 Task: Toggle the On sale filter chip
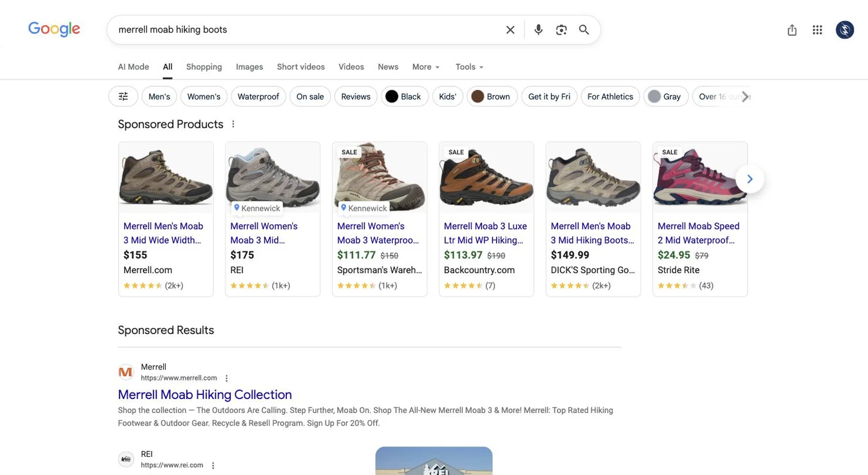pos(310,96)
